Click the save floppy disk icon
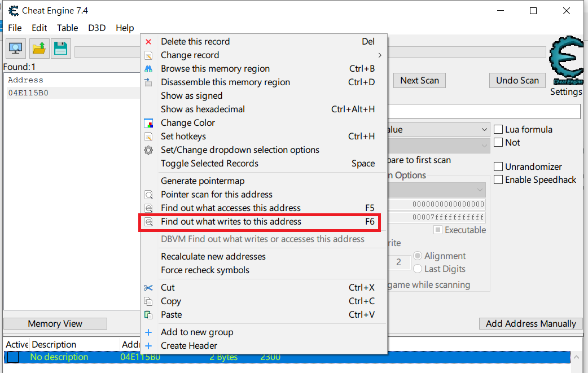 click(x=61, y=49)
